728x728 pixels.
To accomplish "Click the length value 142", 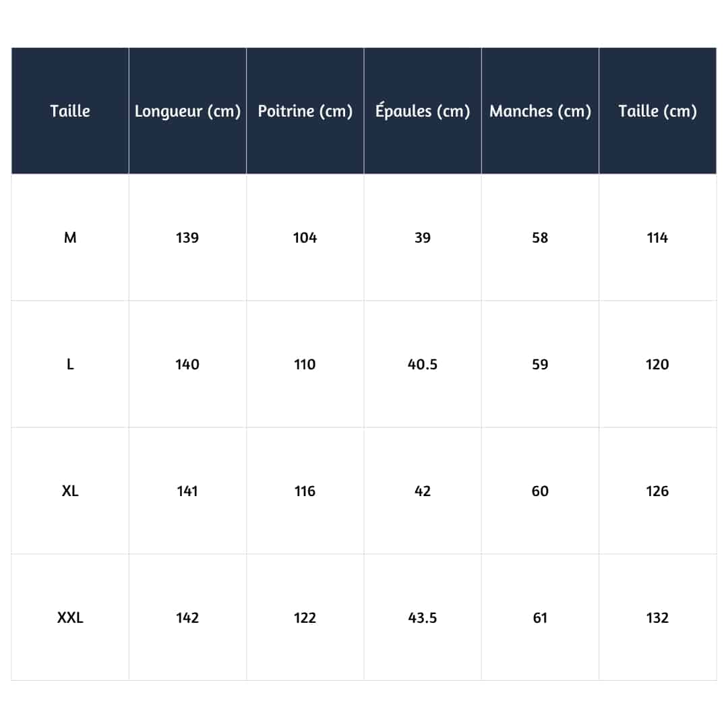I will [187, 618].
